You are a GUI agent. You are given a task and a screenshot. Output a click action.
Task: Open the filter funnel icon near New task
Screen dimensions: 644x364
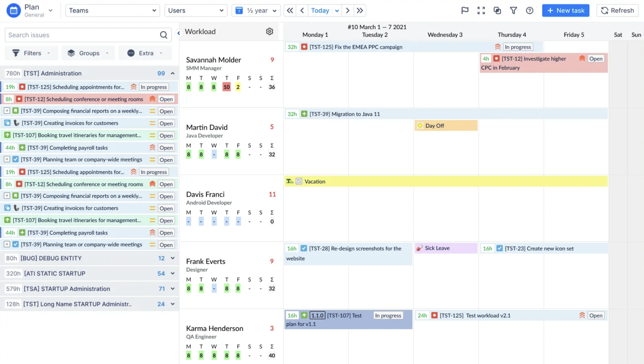coord(514,10)
